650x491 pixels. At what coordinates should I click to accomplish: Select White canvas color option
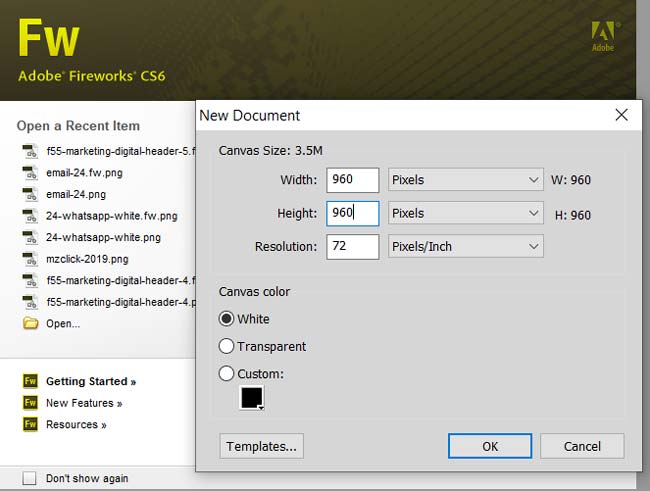click(x=226, y=319)
